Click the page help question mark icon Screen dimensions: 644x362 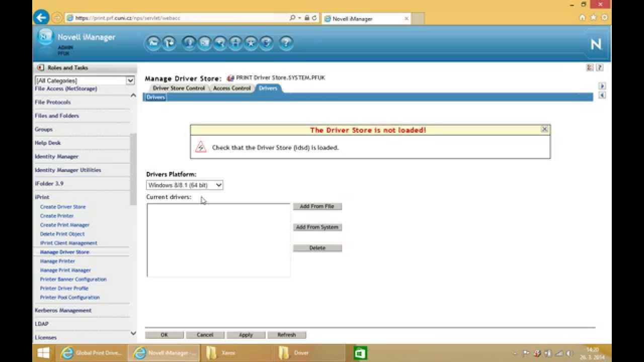(599, 67)
